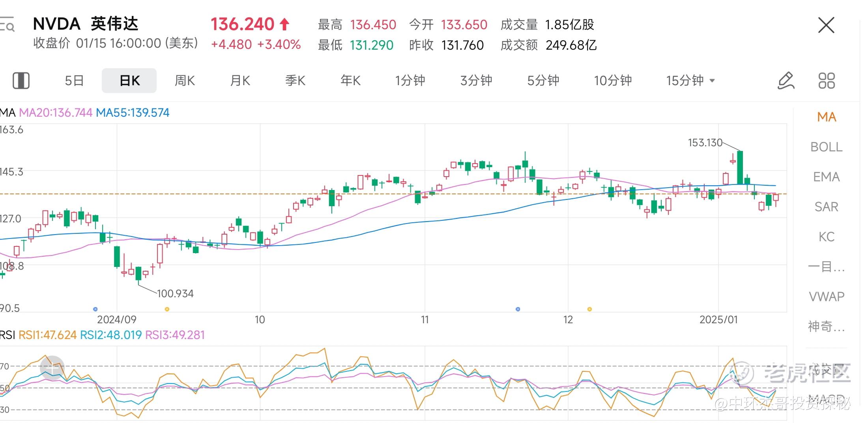Select the MA indicator in sidebar
The height and width of the screenshot is (423, 868).
[x=827, y=117]
